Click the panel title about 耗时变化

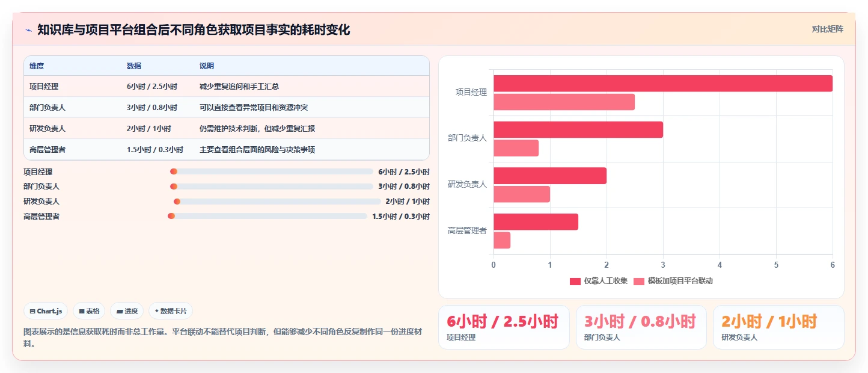pos(194,29)
